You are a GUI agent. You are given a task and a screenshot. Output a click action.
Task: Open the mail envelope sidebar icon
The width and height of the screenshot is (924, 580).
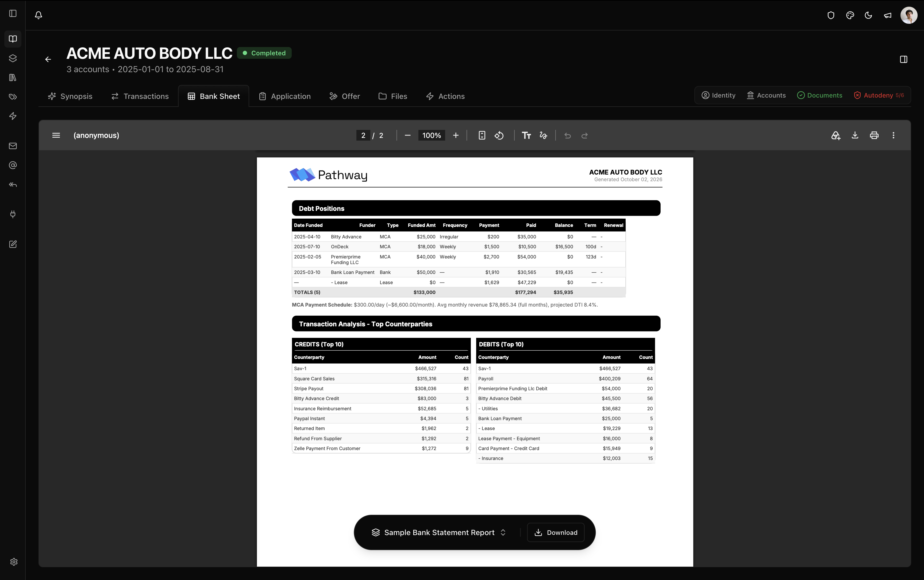pyautogui.click(x=13, y=146)
